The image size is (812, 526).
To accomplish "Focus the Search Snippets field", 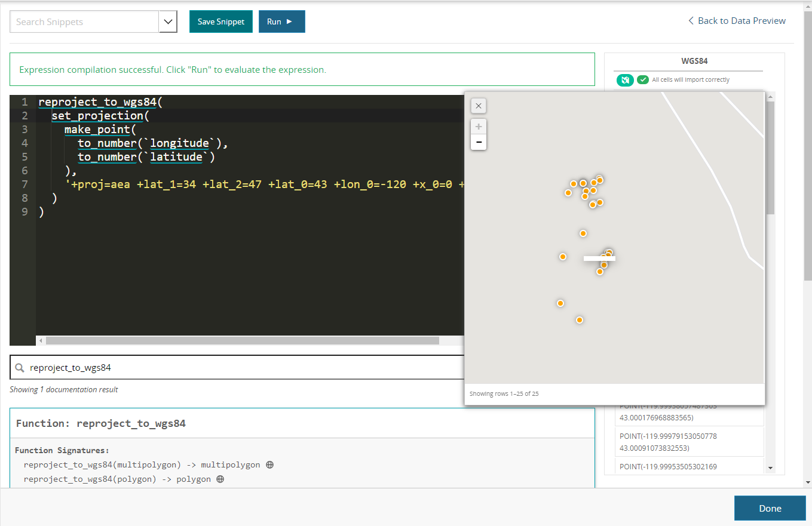I will tap(84, 21).
